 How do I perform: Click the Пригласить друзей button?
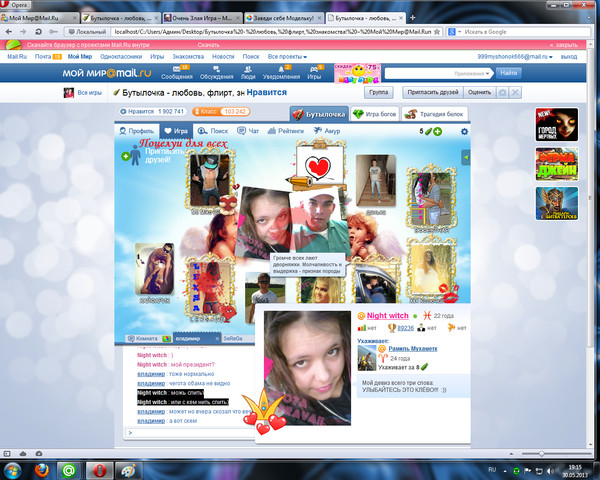[x=433, y=92]
